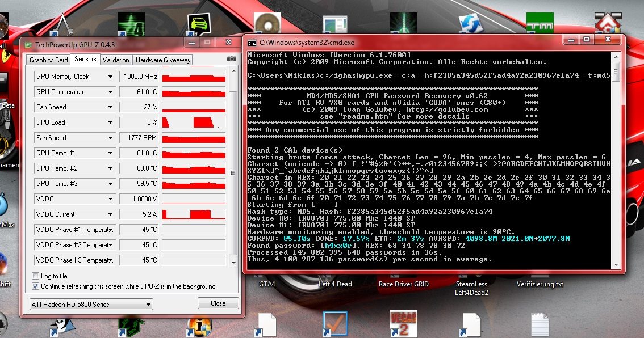The width and height of the screenshot is (644, 338).
Task: Open the VDDC Phase #3 Temperature dropdown
Action: [x=110, y=260]
